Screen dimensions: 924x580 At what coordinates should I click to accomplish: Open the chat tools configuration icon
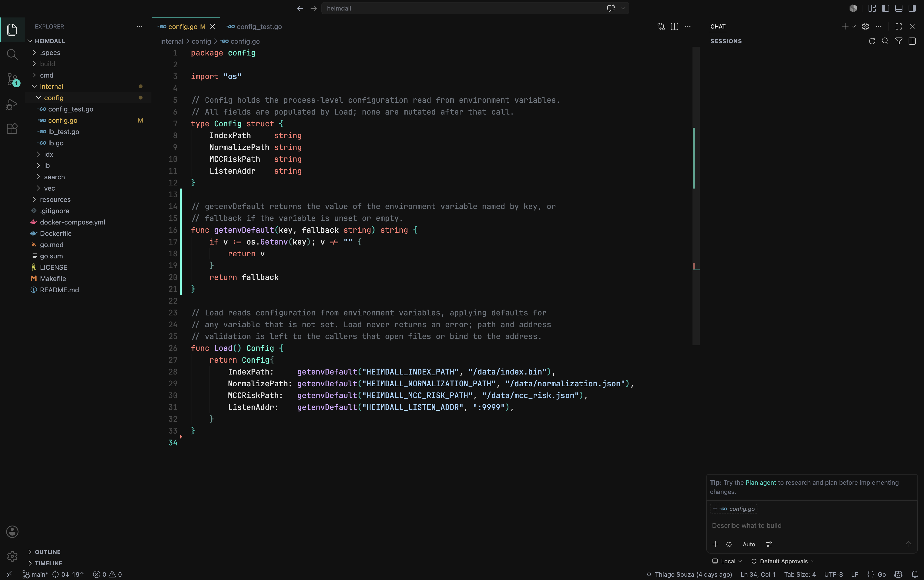[769, 544]
